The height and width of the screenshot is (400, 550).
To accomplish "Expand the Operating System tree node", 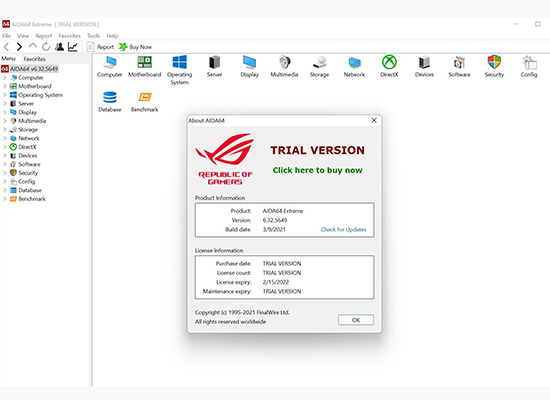I will [x=5, y=95].
